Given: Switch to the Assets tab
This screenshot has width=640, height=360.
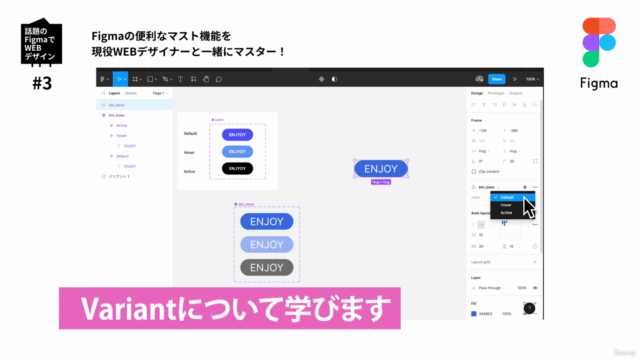Looking at the screenshot, I should (x=131, y=93).
